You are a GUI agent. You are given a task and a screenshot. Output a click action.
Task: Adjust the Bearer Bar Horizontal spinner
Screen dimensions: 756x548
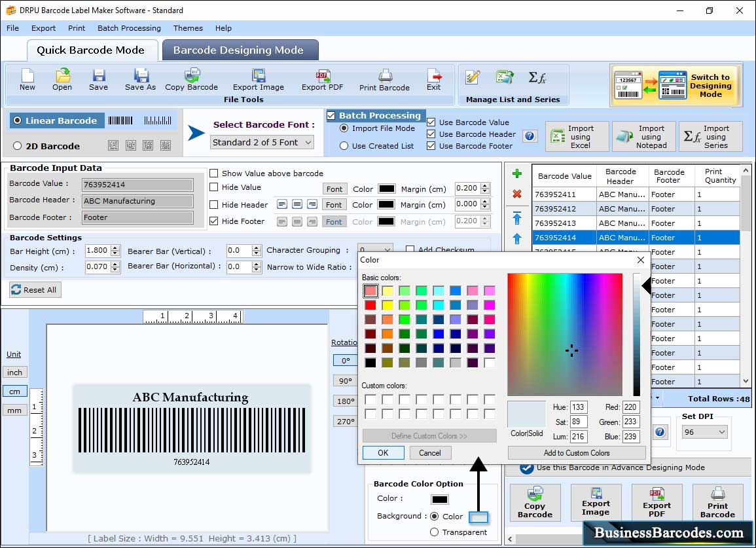257,266
